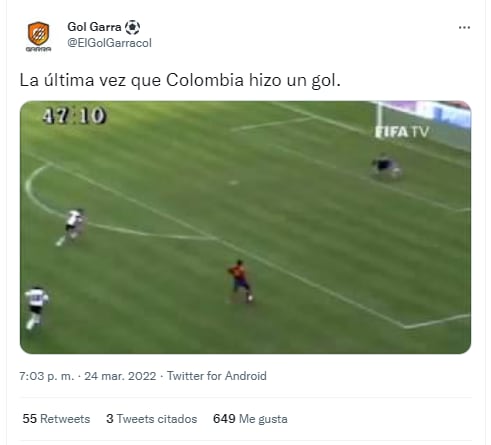Open the Gol Garra profile name
This screenshot has width=491, height=445.
94,27
